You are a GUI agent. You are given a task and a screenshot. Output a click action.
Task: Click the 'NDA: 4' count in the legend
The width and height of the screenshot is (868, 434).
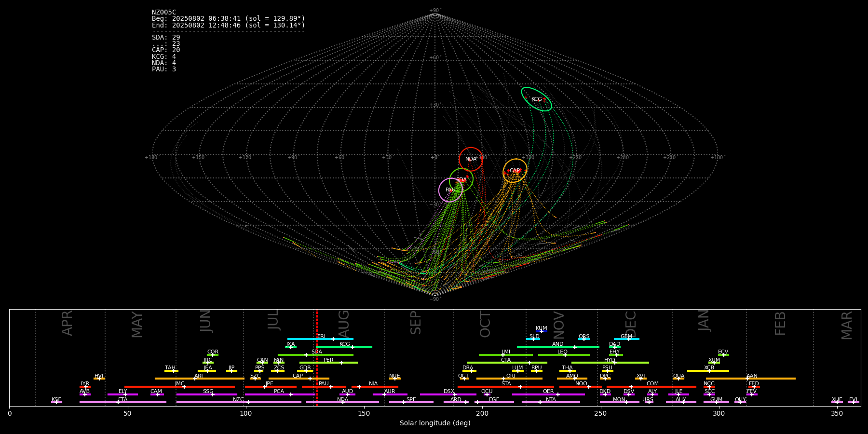coord(164,63)
